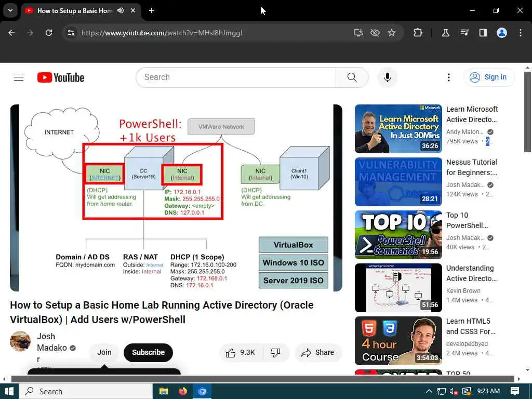Screen dimensions: 532x399
Task: Open a new browser tab
Action: click(x=152, y=10)
